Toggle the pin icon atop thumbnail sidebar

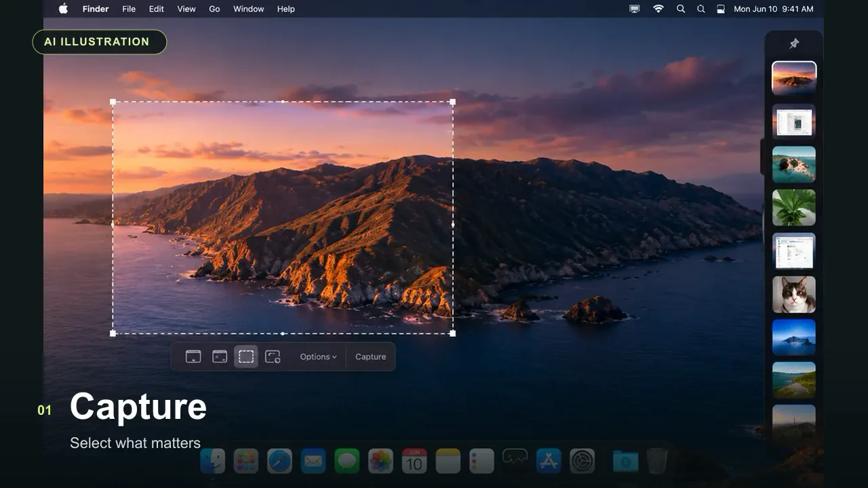coord(794,43)
